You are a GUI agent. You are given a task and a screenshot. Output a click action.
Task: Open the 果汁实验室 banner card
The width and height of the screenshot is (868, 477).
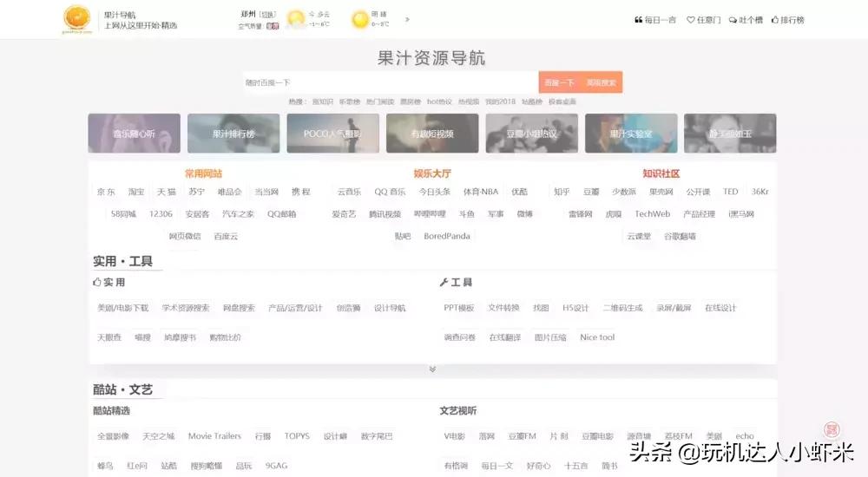click(x=631, y=134)
